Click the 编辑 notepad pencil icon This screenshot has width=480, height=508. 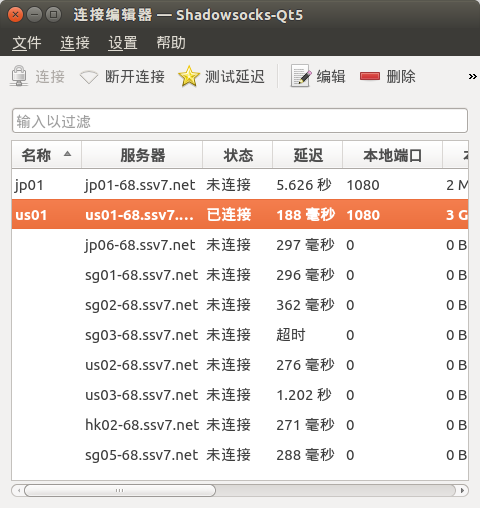(301, 76)
